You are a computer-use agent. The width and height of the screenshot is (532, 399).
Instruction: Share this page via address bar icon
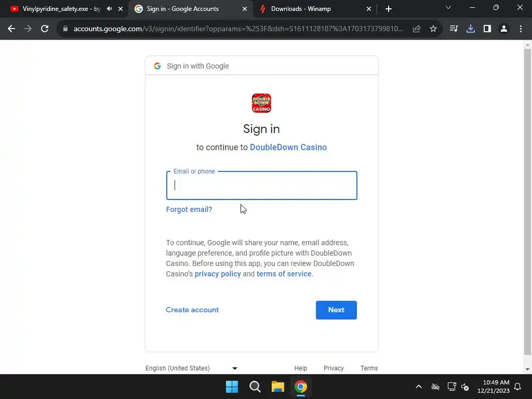(x=417, y=29)
